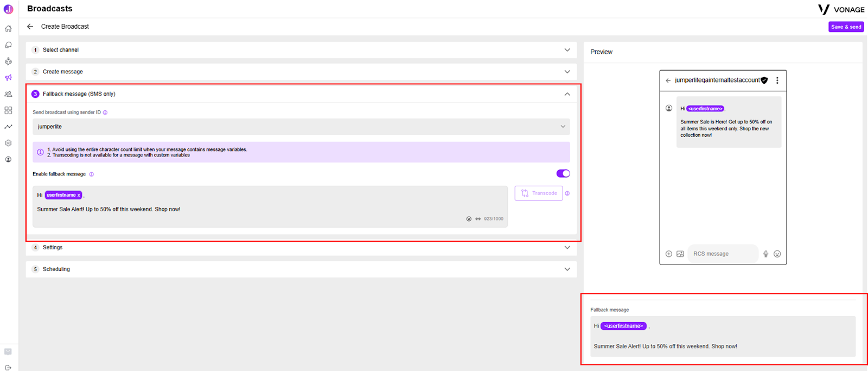Open the contacts people sidebar icon

click(x=8, y=94)
